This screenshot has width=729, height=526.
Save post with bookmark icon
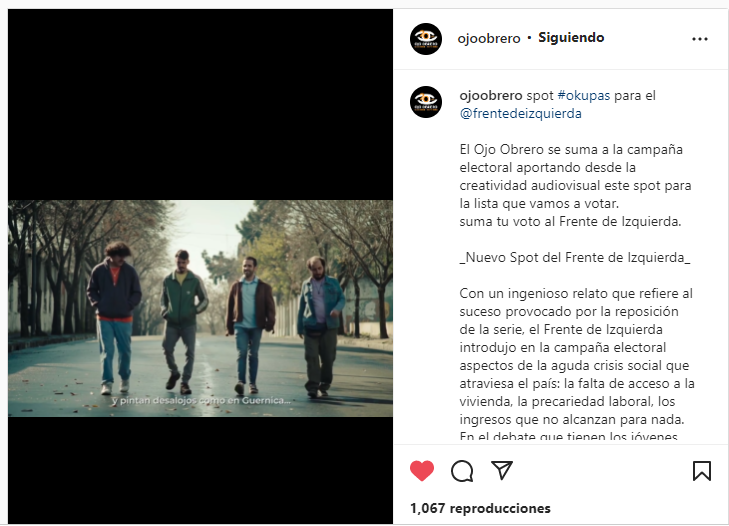[702, 471]
